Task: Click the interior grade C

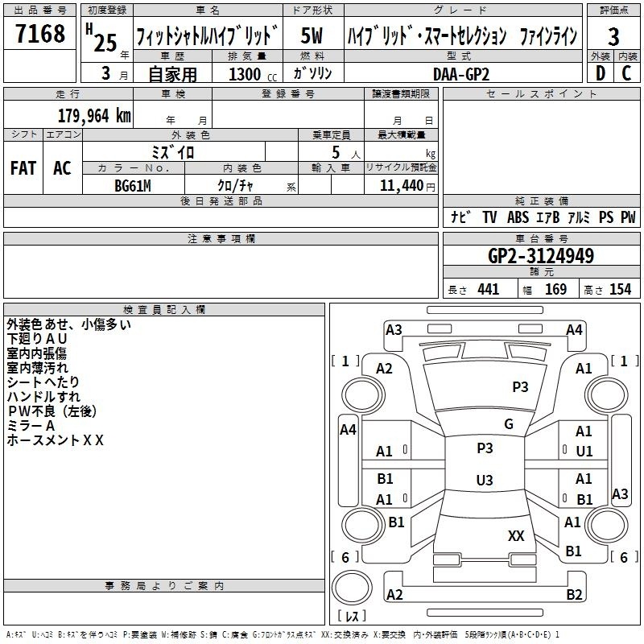Action: [626, 72]
